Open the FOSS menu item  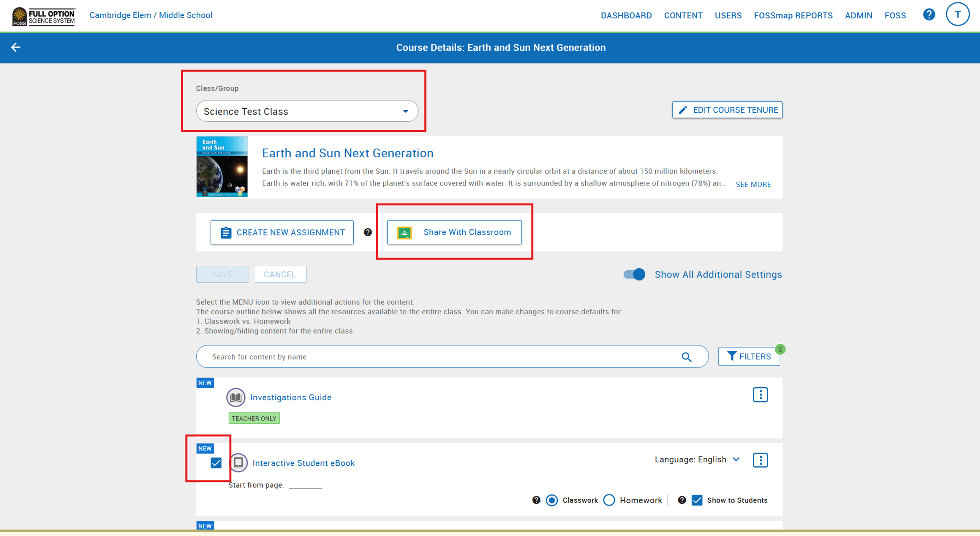(895, 16)
